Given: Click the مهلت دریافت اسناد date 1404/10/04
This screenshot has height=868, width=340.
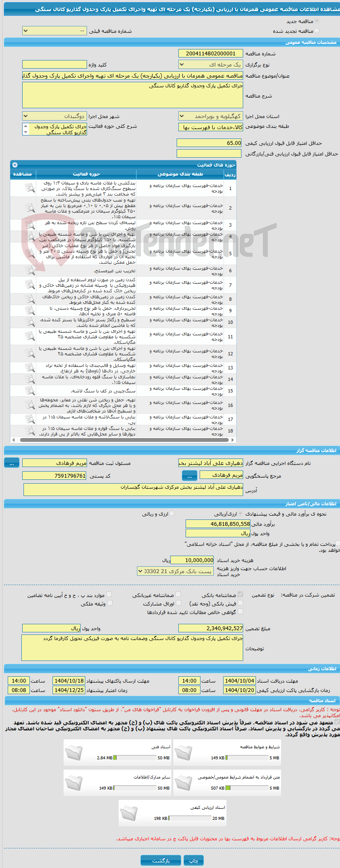Looking at the screenshot, I should tap(240, 681).
